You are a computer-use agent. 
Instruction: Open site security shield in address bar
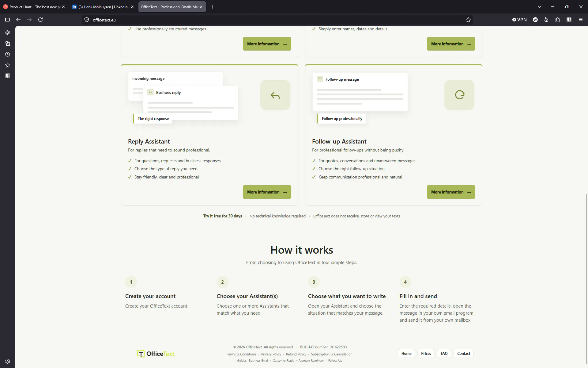(87, 20)
